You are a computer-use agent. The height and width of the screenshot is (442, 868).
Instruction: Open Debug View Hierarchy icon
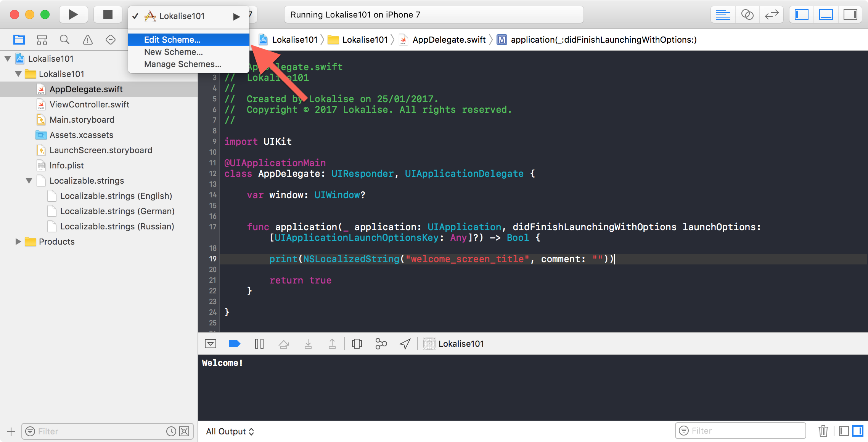coord(357,344)
